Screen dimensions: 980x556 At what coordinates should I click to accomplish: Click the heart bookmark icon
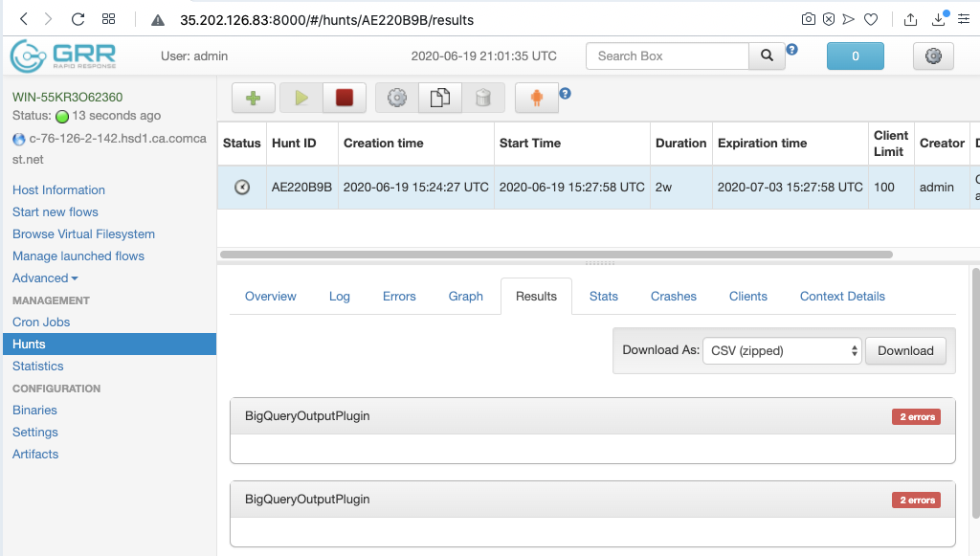871,19
